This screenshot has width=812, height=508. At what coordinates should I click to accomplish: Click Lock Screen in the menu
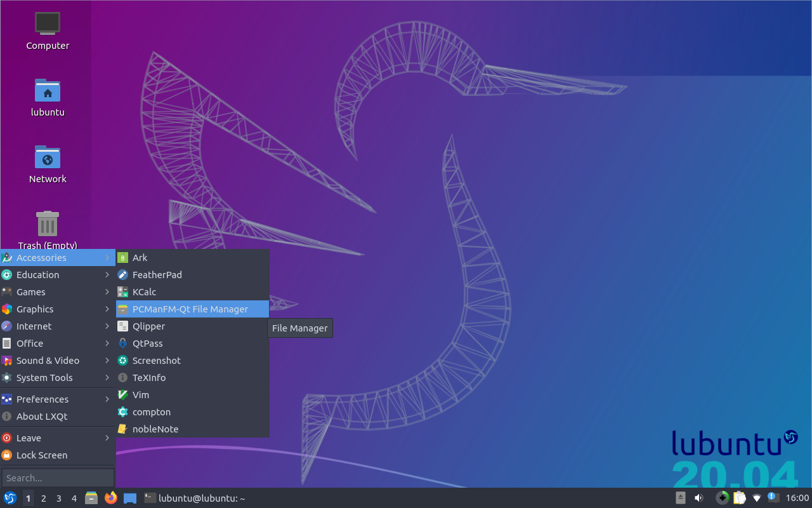click(x=42, y=455)
